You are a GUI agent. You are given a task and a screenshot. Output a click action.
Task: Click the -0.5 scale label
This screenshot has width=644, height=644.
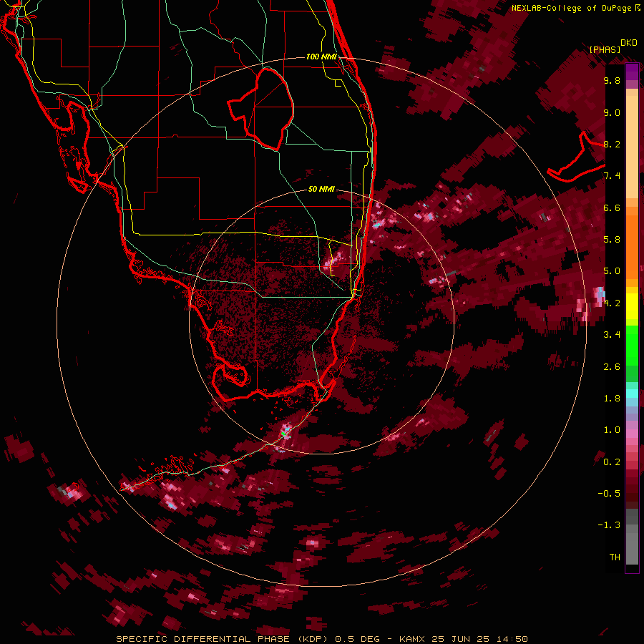609,494
